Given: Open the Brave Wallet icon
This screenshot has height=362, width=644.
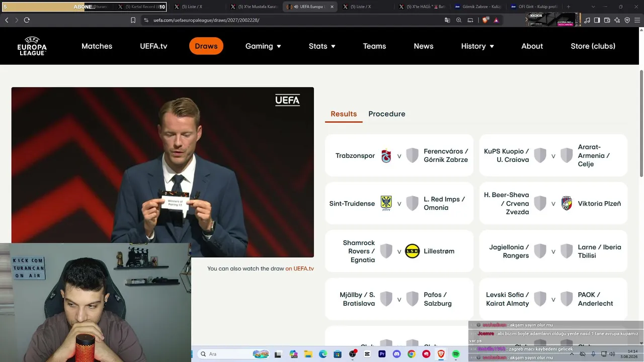Looking at the screenshot, I should pos(607,20).
